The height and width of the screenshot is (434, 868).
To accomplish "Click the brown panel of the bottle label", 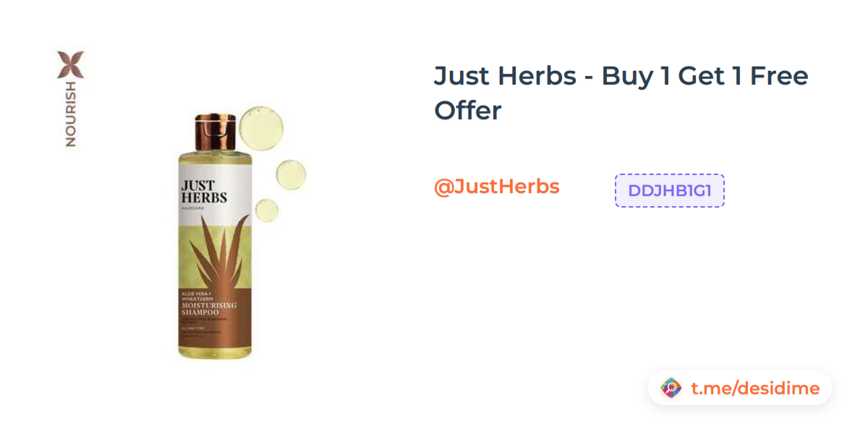I will point(215,310).
